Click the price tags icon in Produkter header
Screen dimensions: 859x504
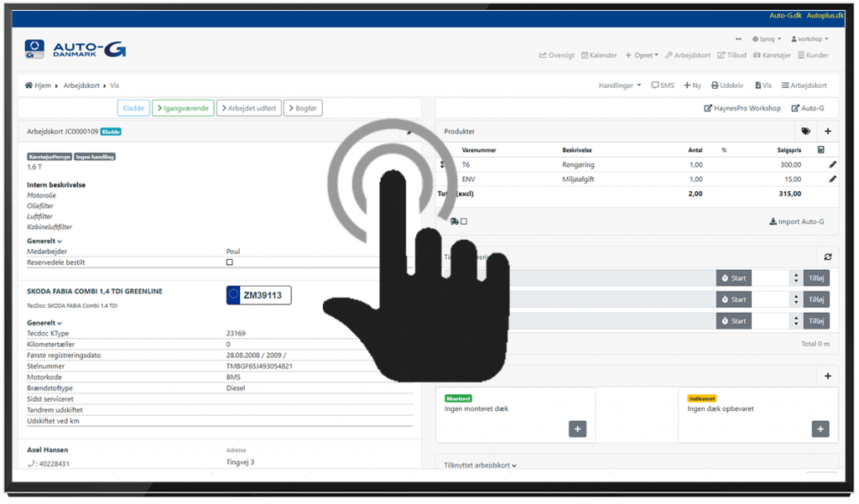click(805, 132)
